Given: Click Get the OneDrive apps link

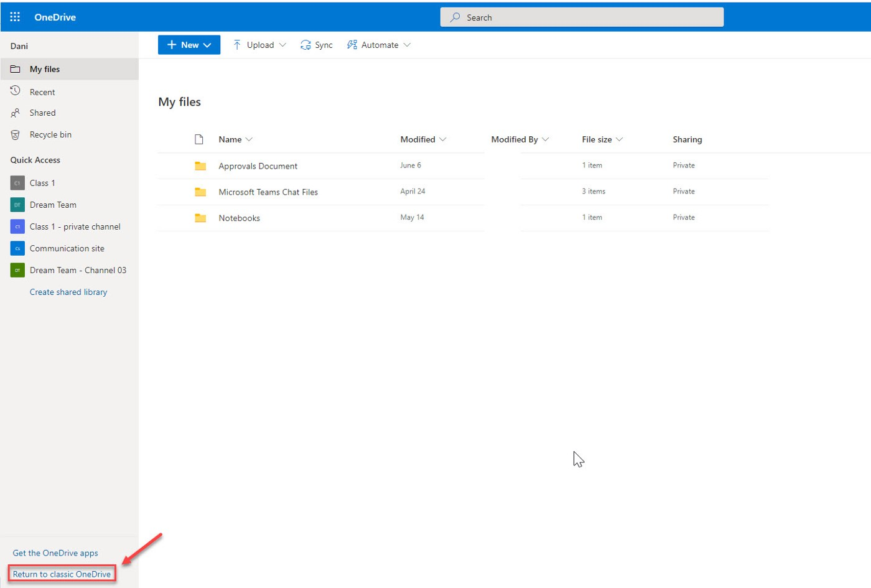Looking at the screenshot, I should (55, 553).
